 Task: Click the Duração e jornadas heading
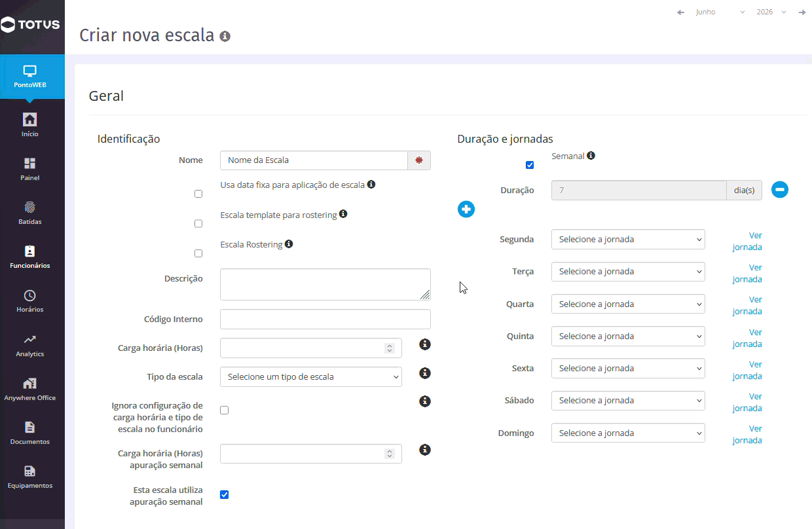click(506, 139)
